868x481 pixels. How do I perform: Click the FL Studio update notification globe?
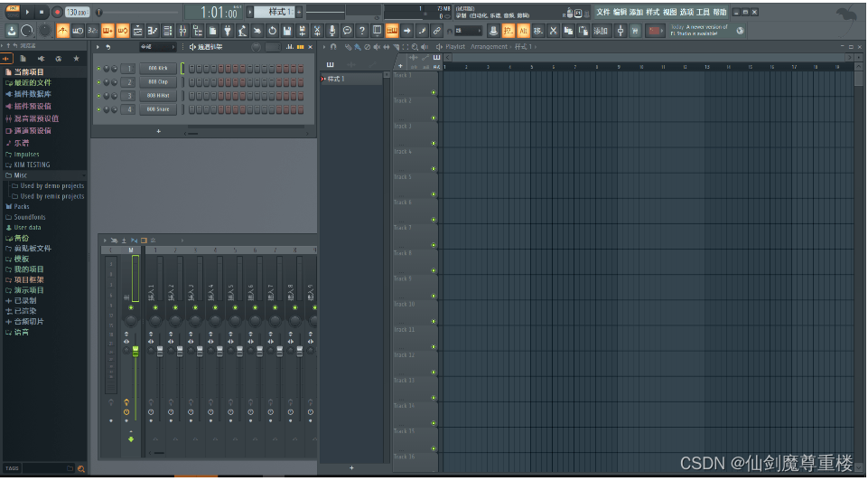pyautogui.click(x=740, y=31)
